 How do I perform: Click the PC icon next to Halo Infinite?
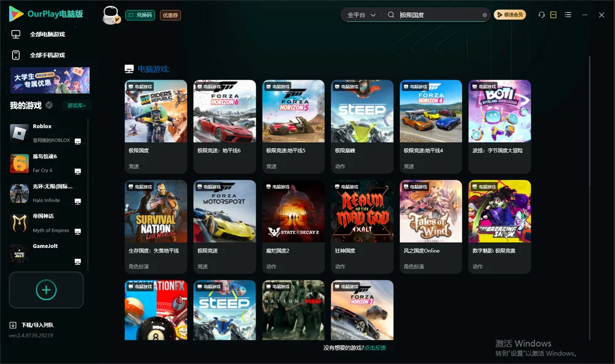point(77,202)
